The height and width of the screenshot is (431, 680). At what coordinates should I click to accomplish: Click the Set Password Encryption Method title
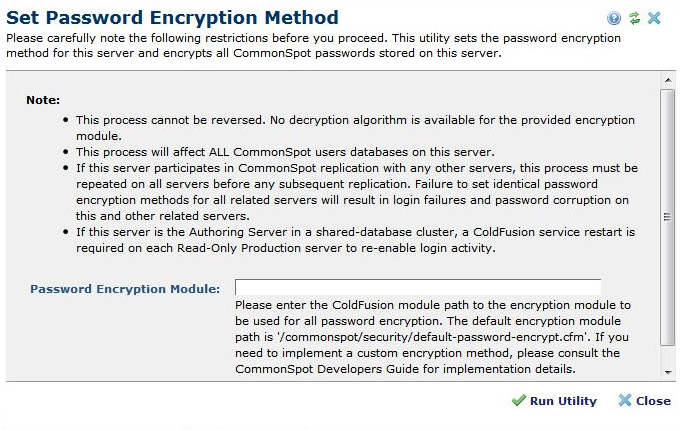(173, 18)
